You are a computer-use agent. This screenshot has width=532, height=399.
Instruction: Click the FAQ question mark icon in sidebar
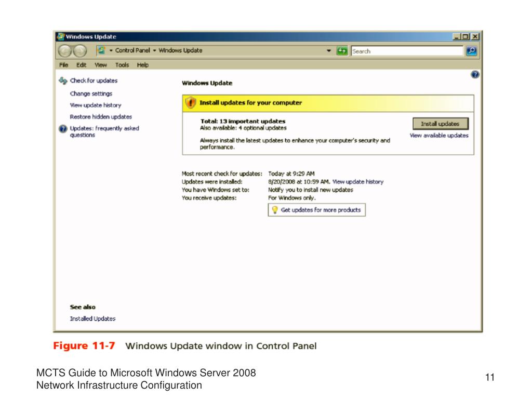[63, 129]
